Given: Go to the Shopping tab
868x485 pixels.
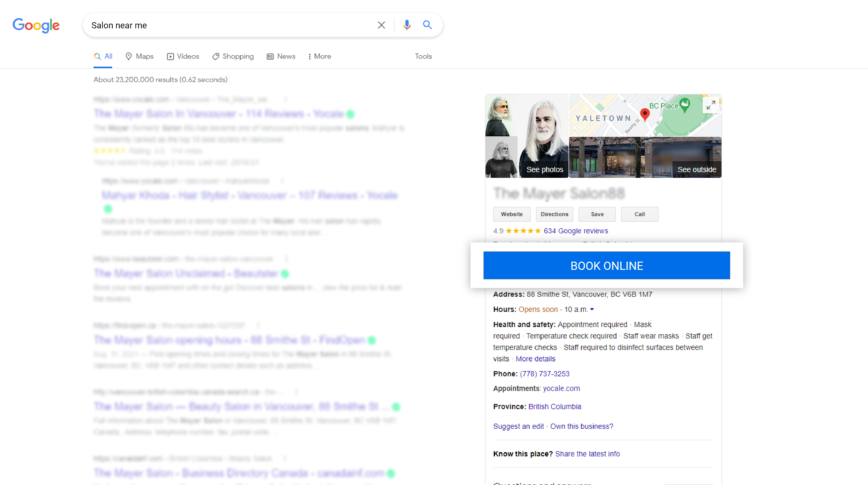Looking at the screenshot, I should pos(233,56).
